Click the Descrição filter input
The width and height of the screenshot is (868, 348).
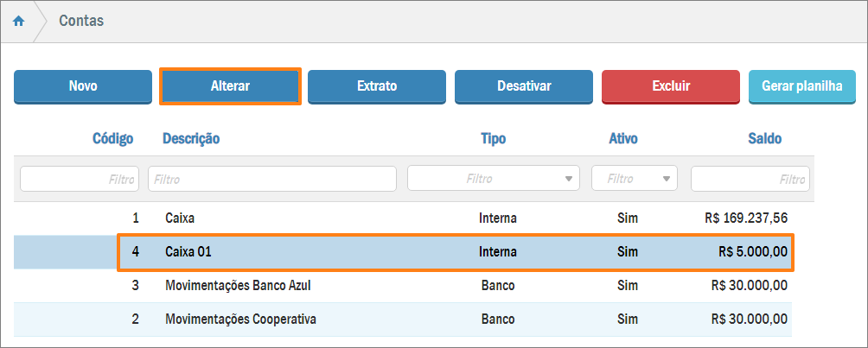272,179
